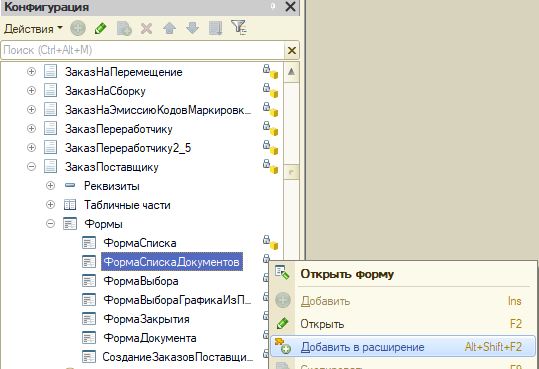Click lock icon on ЗаказНаСборку row

tap(266, 88)
